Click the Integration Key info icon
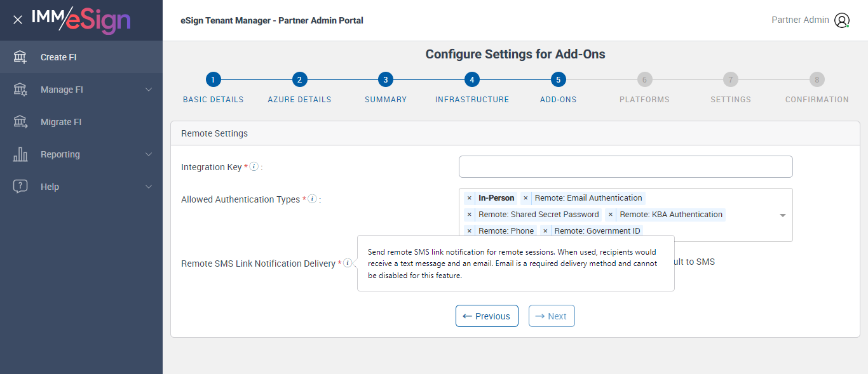Viewport: 868px width, 374px height. point(254,166)
